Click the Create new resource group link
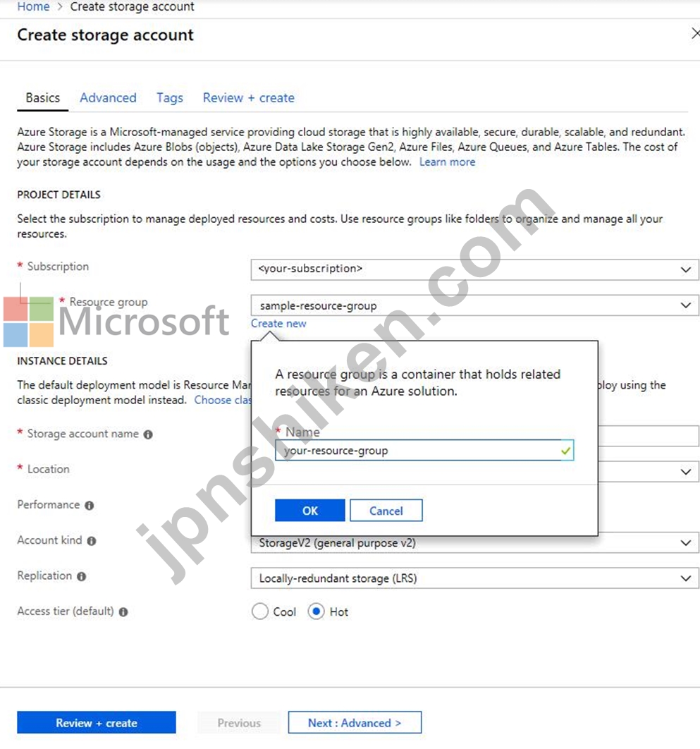This screenshot has height=749, width=700. click(278, 324)
